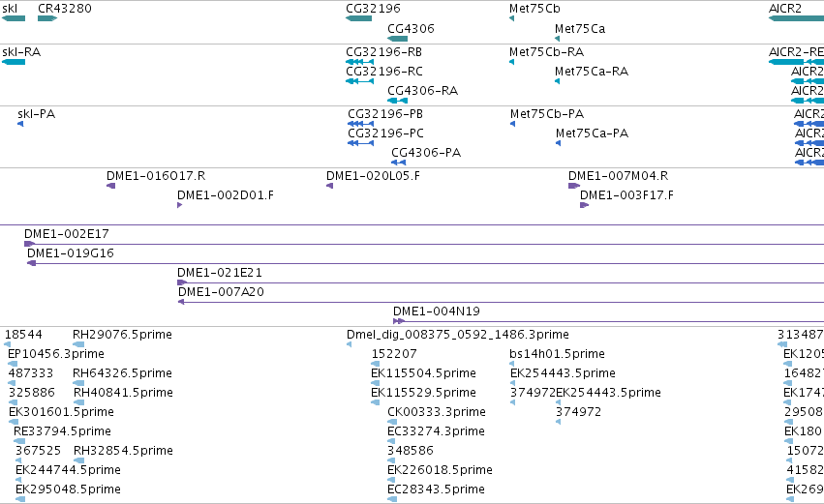824x504 pixels.
Task: Select the 18544 EST feature
Action: click(x=8, y=344)
